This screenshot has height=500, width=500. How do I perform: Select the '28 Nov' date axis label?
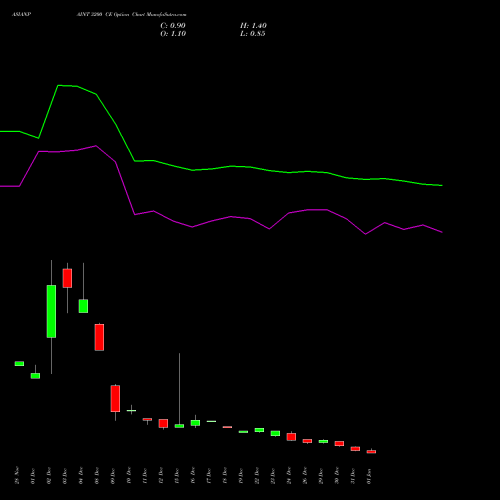(x=17, y=475)
